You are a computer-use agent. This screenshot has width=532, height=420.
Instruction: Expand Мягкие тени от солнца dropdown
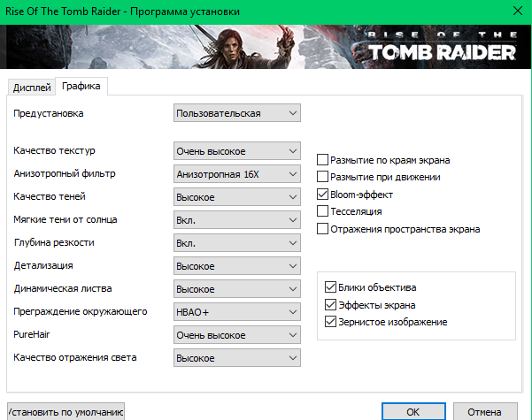(237, 220)
